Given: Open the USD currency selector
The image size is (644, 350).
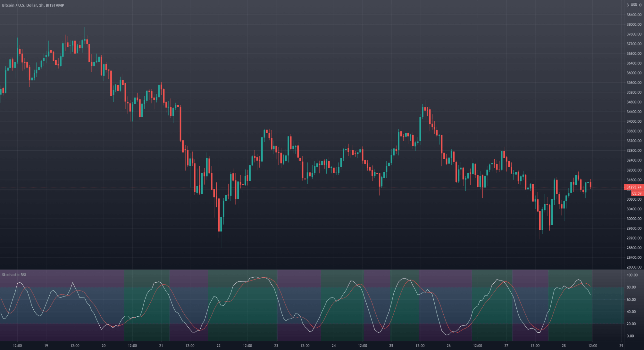Looking at the screenshot, I should 634,5.
